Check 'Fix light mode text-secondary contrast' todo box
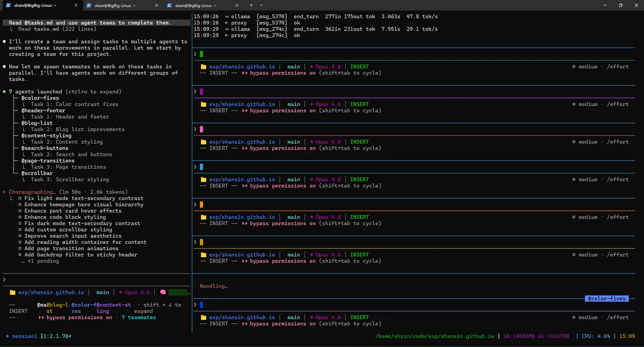This screenshot has width=644, height=347. click(20, 198)
